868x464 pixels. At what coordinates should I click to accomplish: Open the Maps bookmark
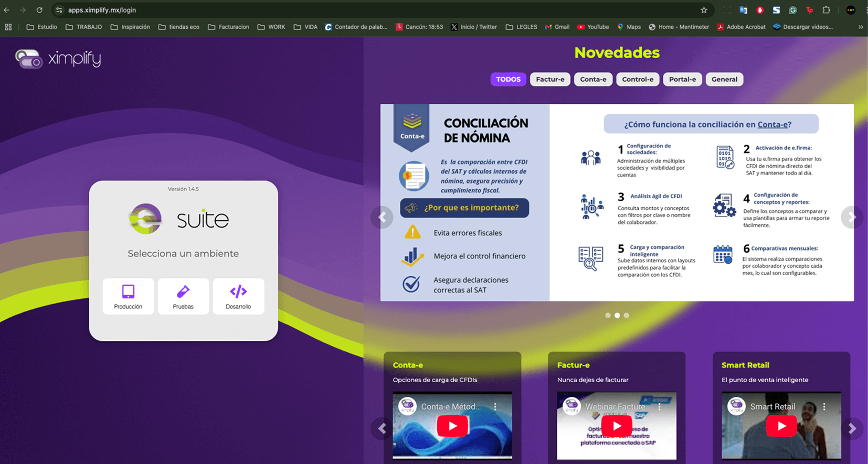(x=629, y=27)
